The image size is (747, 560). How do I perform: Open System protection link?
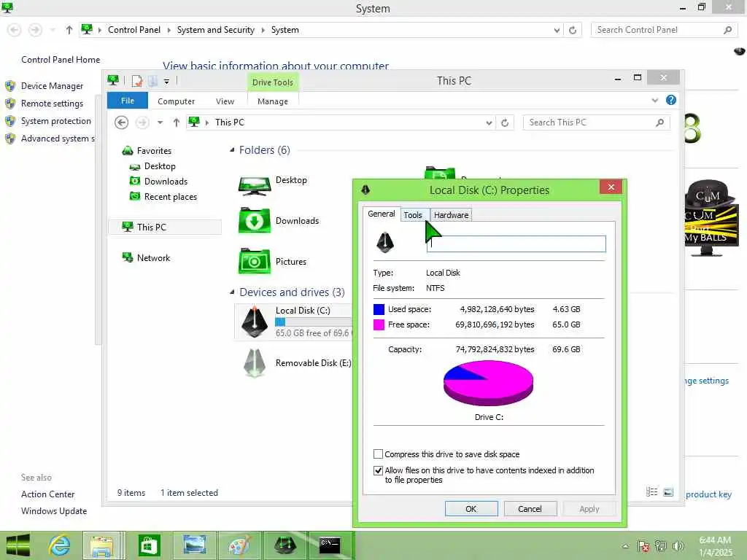[x=55, y=121]
